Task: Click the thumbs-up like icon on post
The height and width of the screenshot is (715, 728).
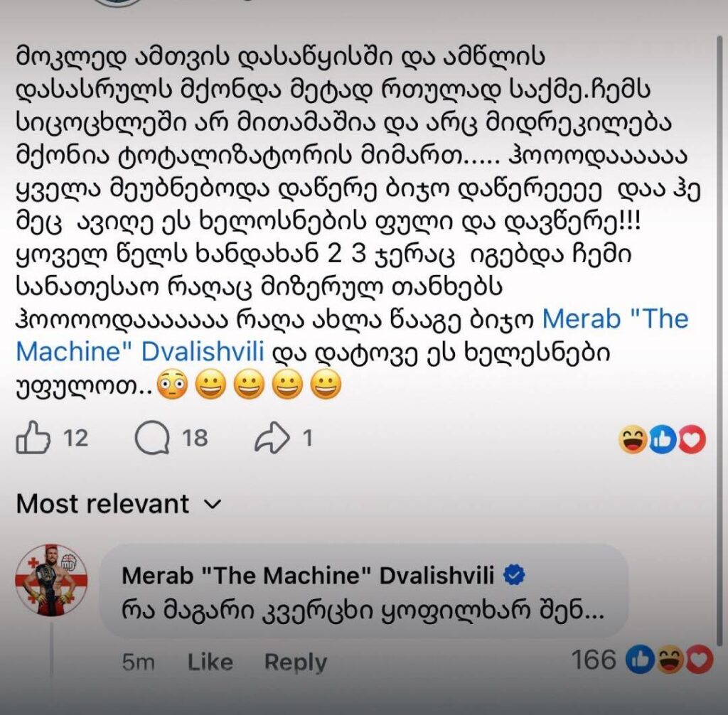Action: (33, 437)
